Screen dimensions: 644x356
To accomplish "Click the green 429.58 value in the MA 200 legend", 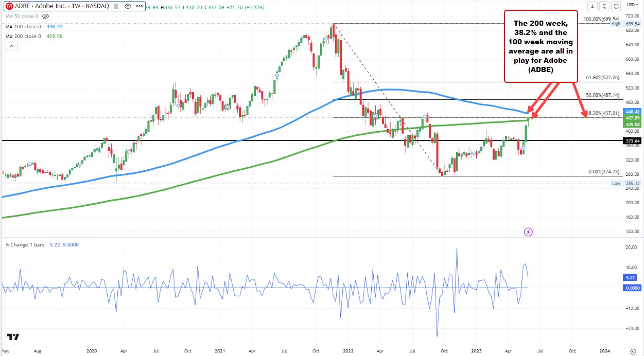I will [x=54, y=36].
